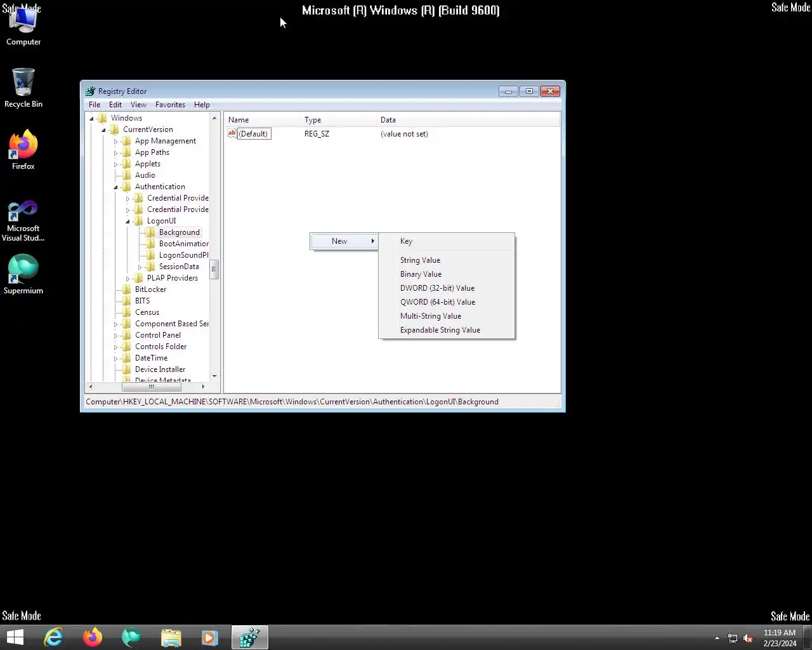Image resolution: width=812 pixels, height=650 pixels.
Task: Expand the Control Panel key
Action: (x=115, y=336)
